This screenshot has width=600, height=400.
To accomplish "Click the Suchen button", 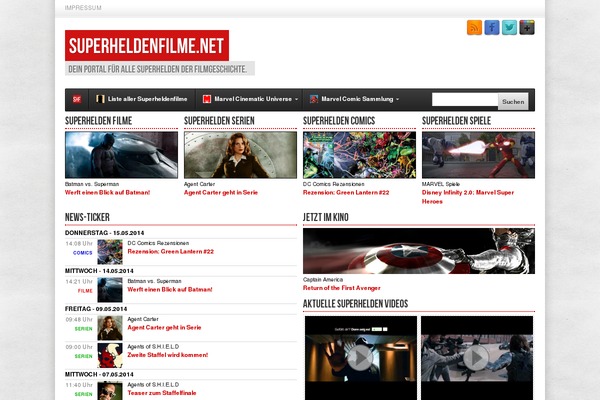I will click(x=513, y=101).
